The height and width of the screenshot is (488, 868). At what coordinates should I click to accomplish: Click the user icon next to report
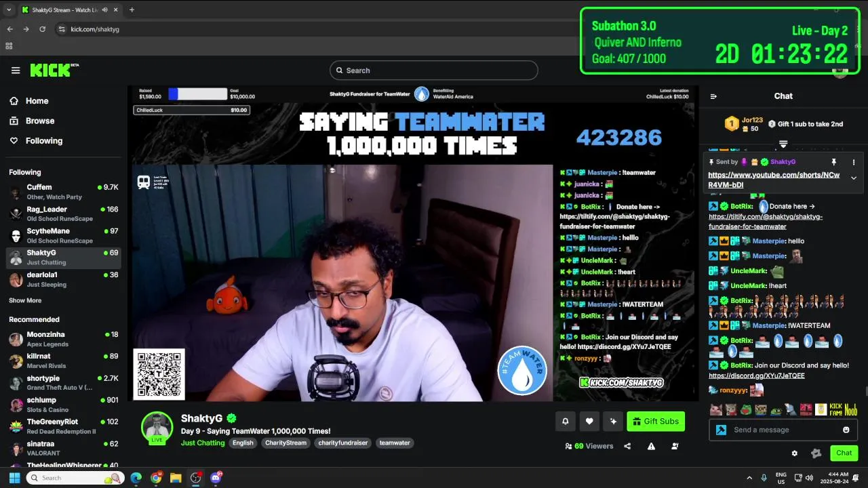675,446
